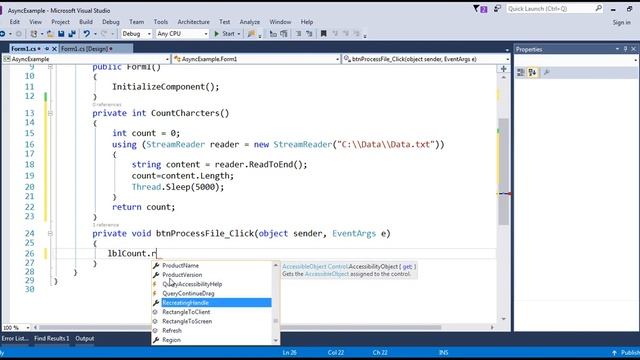This screenshot has width=640, height=360.
Task: Click the editor vertical scrollbar thumb
Action: [x=504, y=171]
